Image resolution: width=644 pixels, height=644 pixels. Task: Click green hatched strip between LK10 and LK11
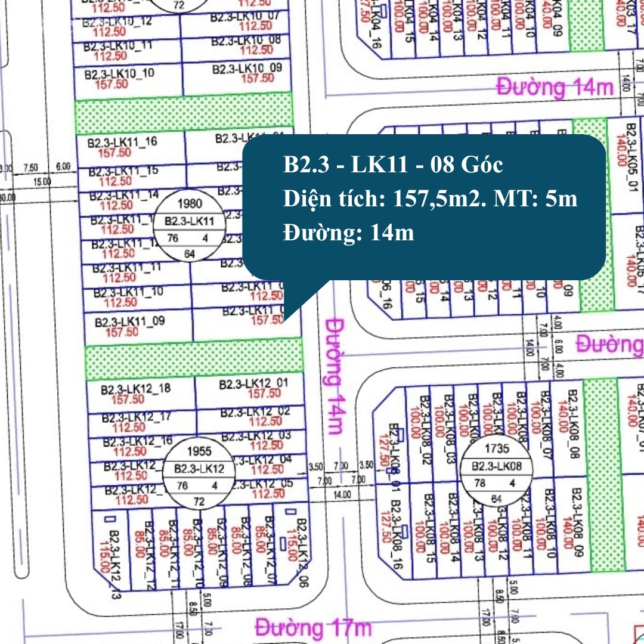coord(184,113)
